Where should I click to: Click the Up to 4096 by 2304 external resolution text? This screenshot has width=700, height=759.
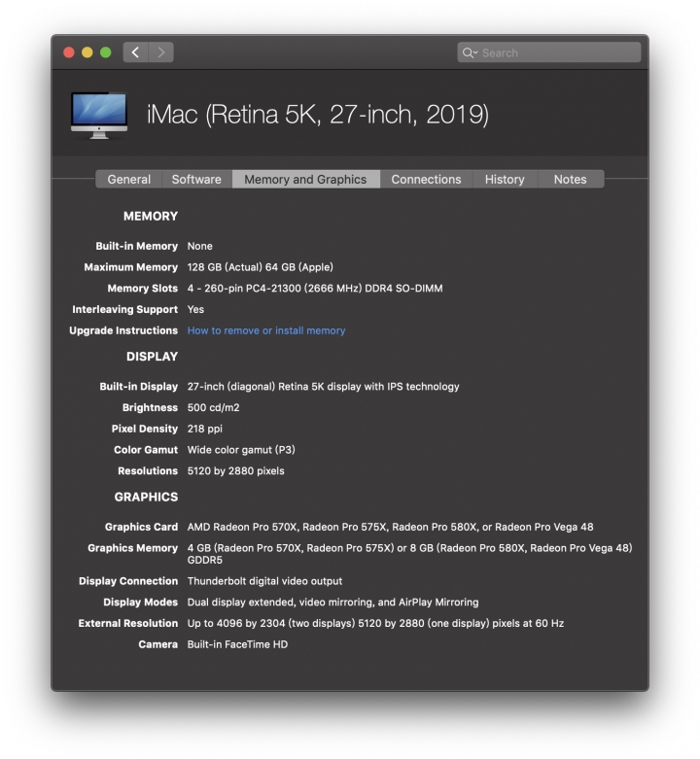pos(375,624)
